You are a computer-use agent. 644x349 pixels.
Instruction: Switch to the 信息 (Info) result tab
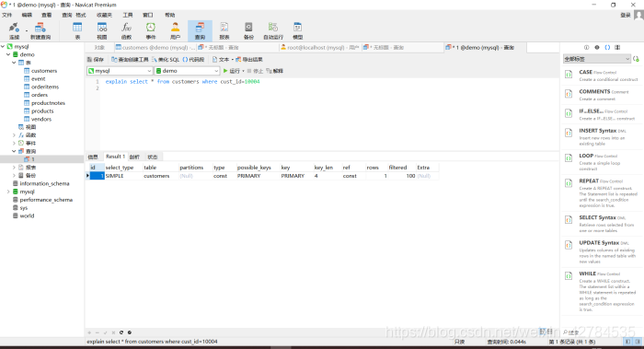coord(93,157)
